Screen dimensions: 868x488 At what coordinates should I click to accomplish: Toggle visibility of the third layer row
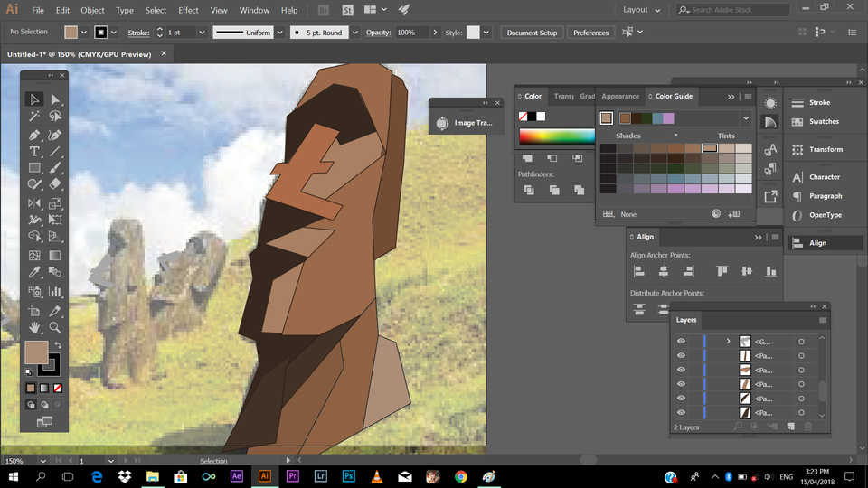681,370
